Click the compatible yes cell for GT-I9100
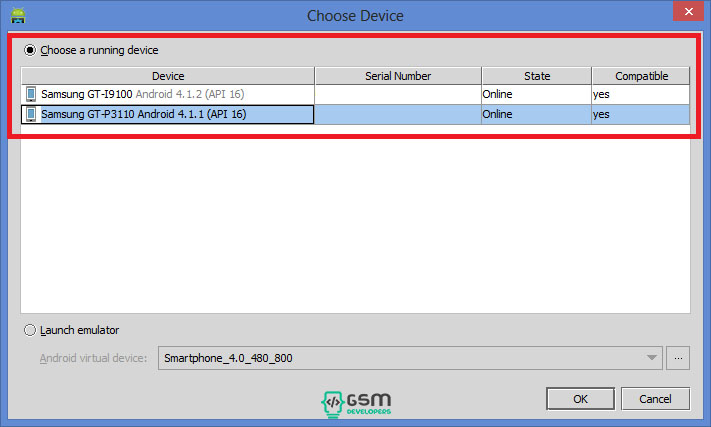This screenshot has height=427, width=711. pyautogui.click(x=641, y=94)
